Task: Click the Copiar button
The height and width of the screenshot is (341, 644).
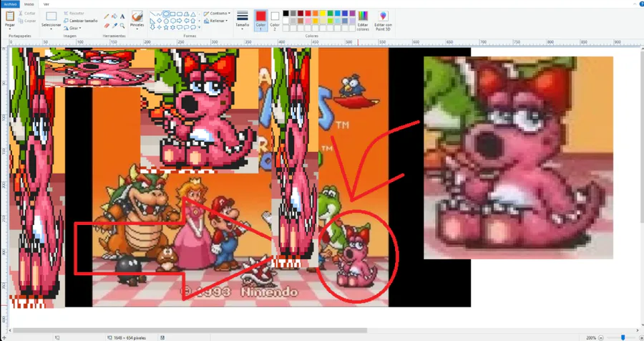Action: tap(26, 21)
